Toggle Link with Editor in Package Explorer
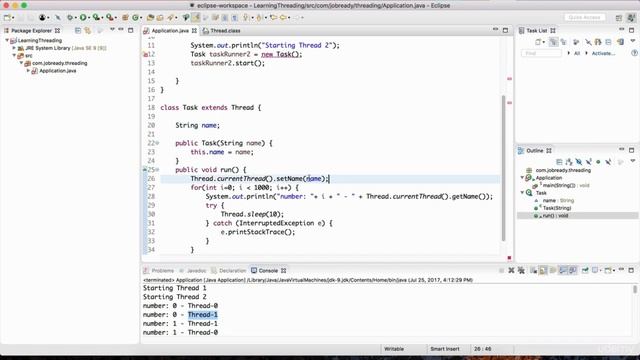Screen dimensions: 640x360 click(x=87, y=31)
